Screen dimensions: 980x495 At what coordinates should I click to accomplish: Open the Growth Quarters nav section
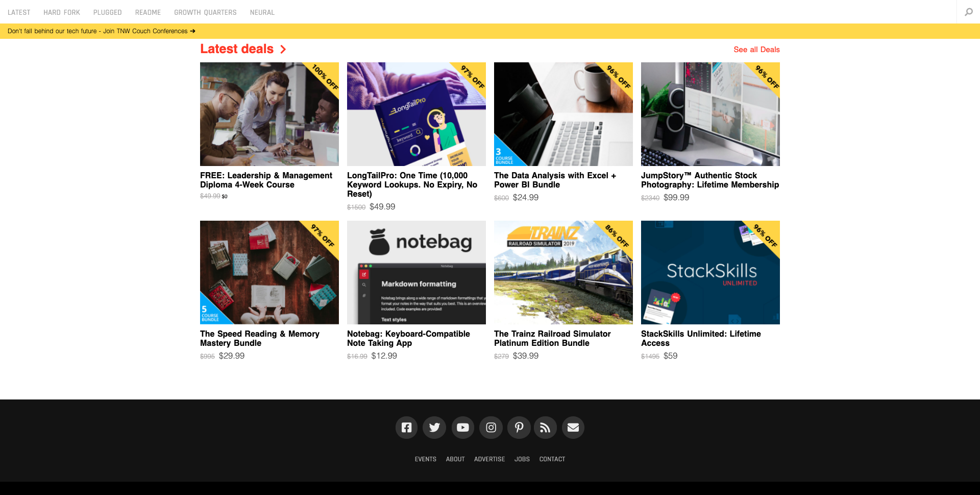point(205,12)
